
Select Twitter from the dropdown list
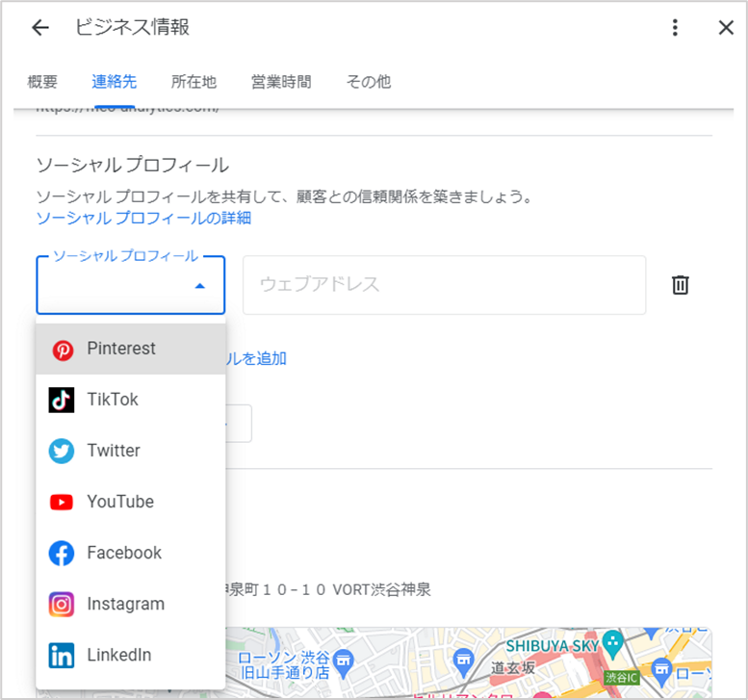pyautogui.click(x=131, y=451)
